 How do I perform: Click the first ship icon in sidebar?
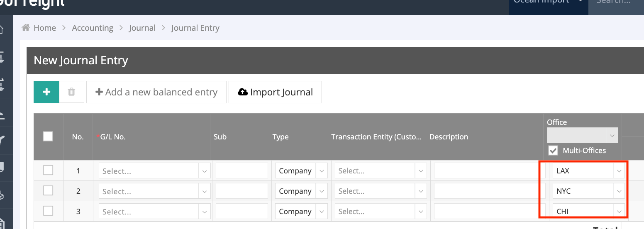[x=2, y=57]
